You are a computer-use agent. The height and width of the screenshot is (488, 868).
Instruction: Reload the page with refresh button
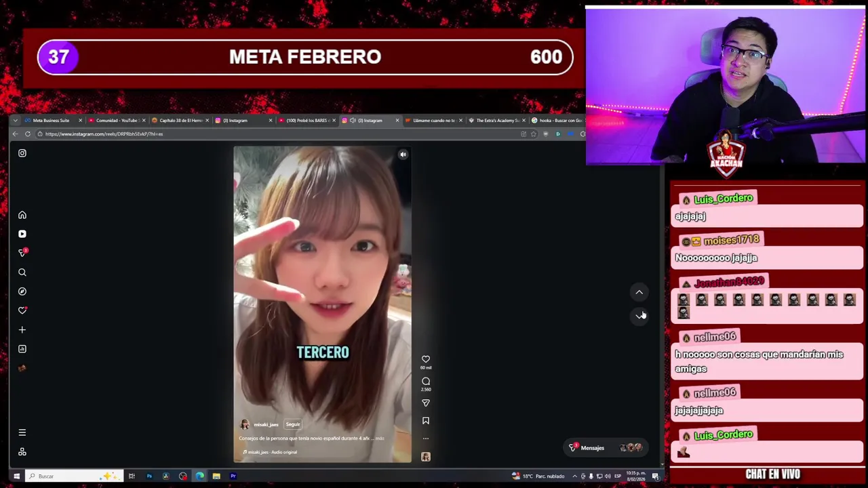pos(28,134)
